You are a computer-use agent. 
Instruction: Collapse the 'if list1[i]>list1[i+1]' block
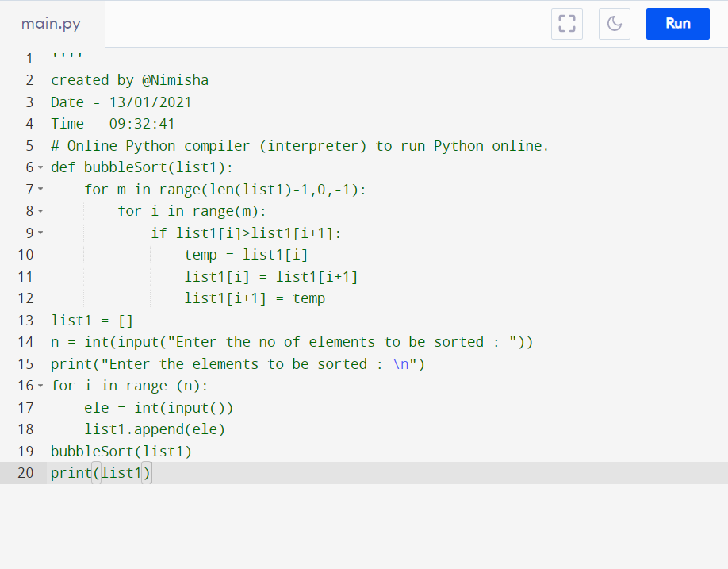click(x=40, y=233)
